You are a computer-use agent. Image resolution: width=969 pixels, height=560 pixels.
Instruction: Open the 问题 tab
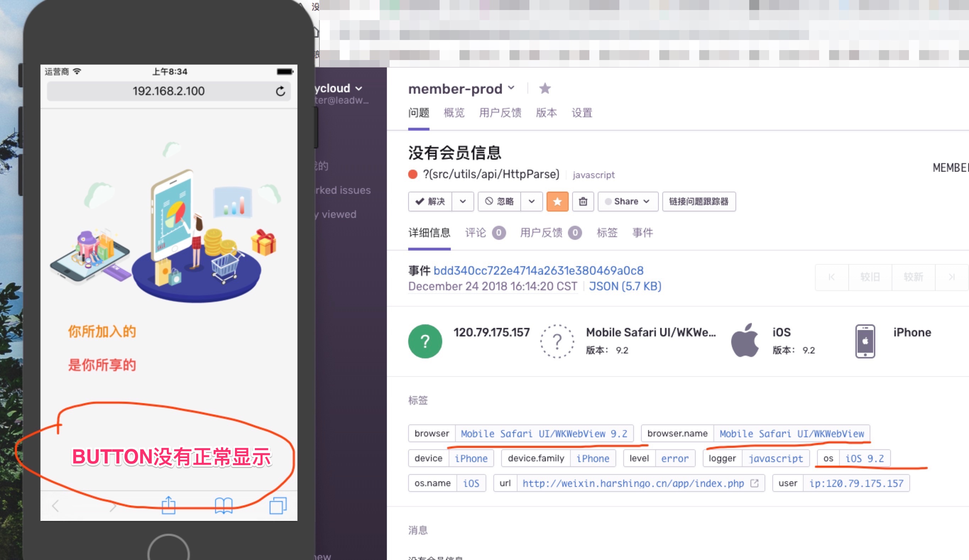coord(418,113)
